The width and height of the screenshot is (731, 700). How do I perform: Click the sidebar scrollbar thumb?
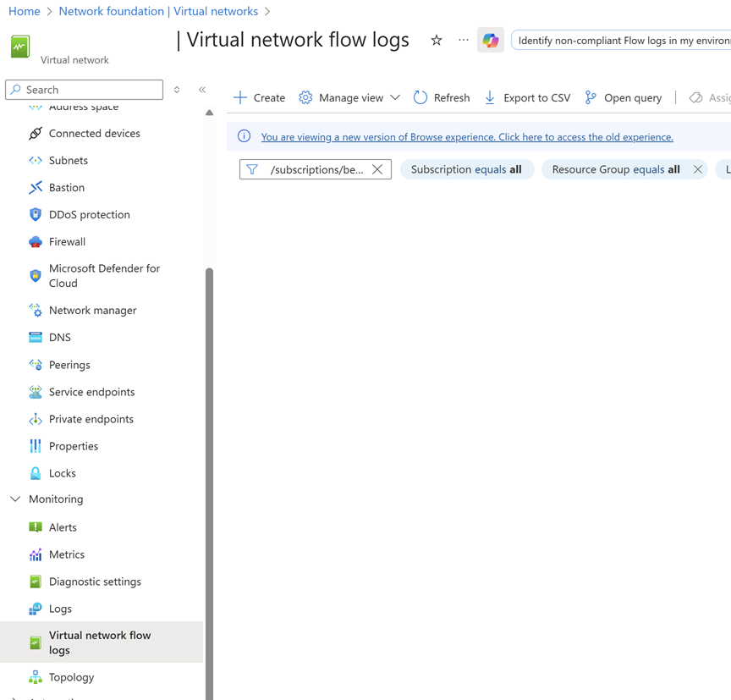click(209, 483)
